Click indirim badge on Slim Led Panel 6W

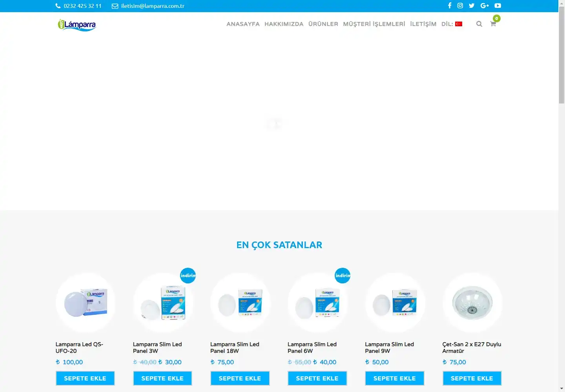343,276
